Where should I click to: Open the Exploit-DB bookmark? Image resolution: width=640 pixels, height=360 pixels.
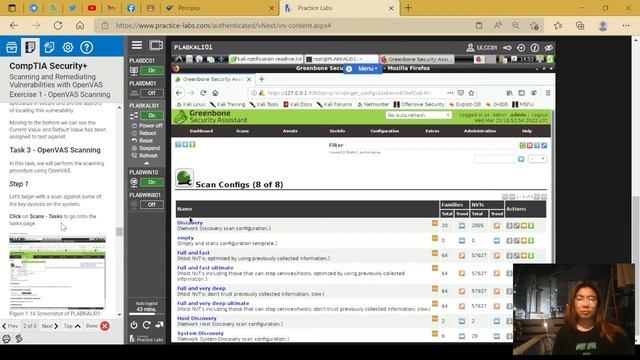(x=465, y=104)
